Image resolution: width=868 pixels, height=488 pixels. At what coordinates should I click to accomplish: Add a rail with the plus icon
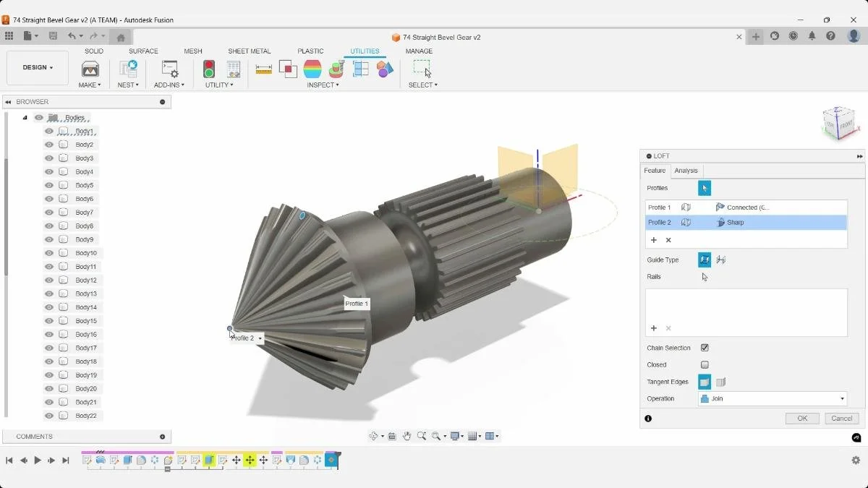[654, 328]
